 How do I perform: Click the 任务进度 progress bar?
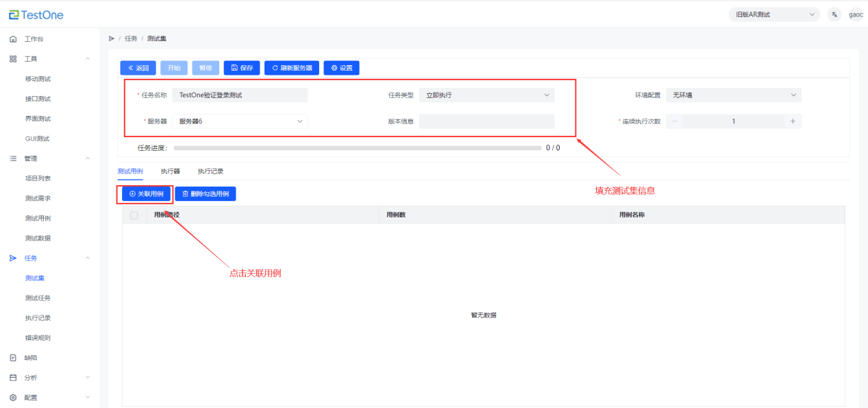tap(357, 147)
